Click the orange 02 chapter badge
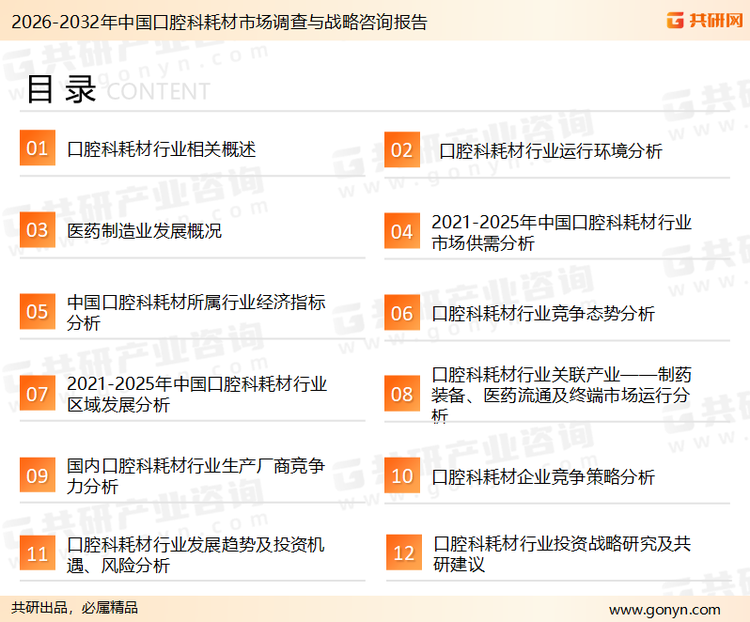750x622 pixels. (402, 150)
